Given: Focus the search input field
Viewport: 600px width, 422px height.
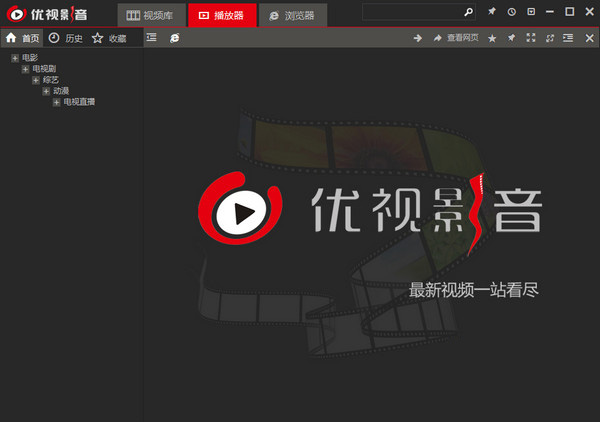Looking at the screenshot, I should tap(412, 12).
